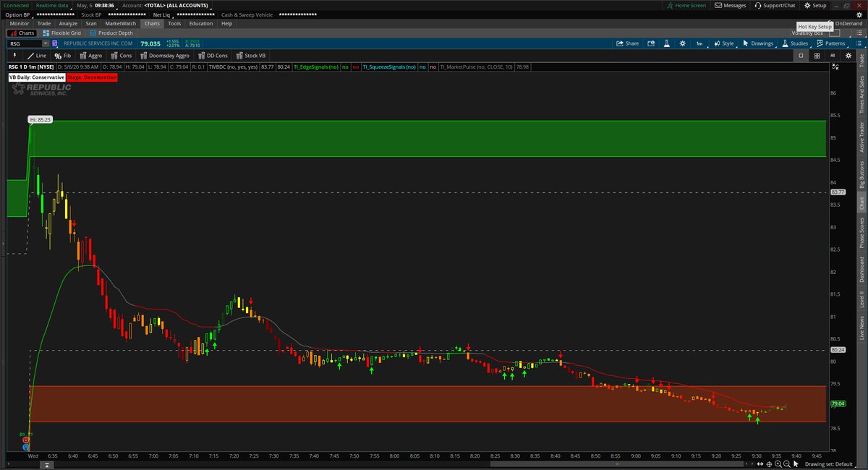
Task: Click the Stock VB button
Action: [252, 56]
